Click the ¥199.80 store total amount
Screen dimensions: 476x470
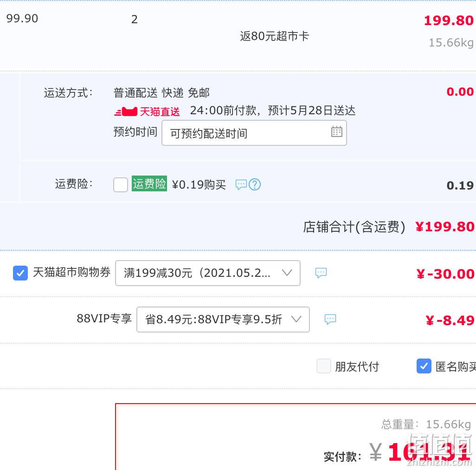click(445, 227)
